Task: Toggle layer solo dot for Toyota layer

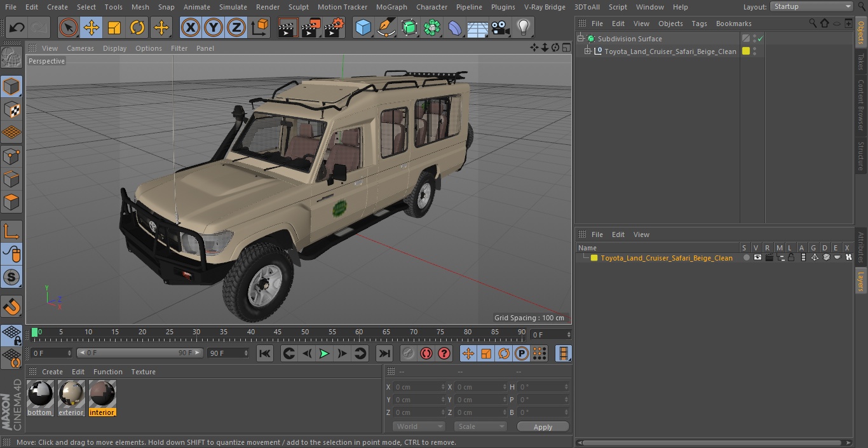Action: [x=746, y=258]
